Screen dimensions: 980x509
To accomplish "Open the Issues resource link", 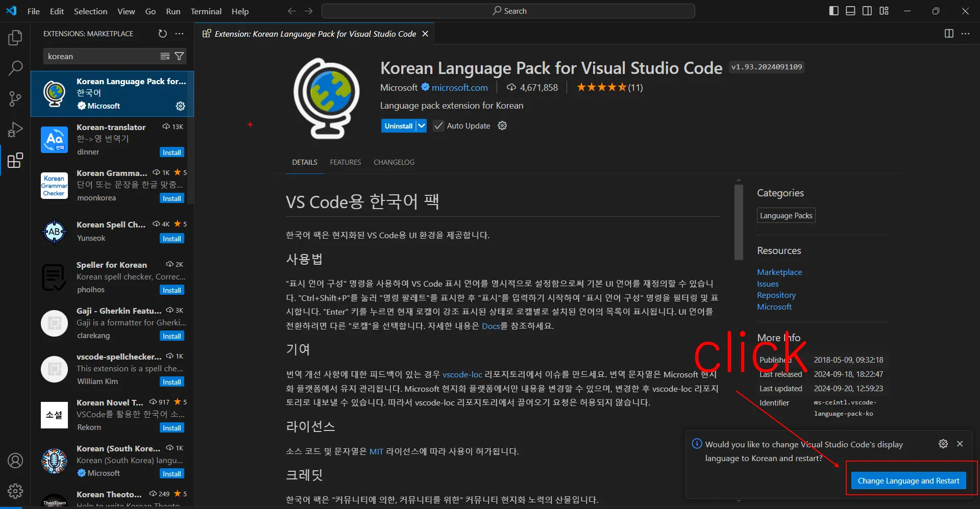I will pos(768,284).
